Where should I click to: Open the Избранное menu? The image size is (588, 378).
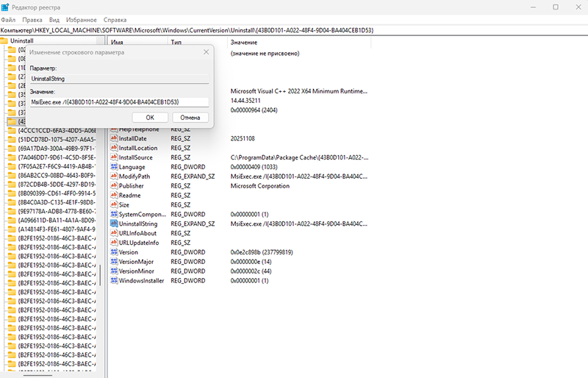[83, 19]
